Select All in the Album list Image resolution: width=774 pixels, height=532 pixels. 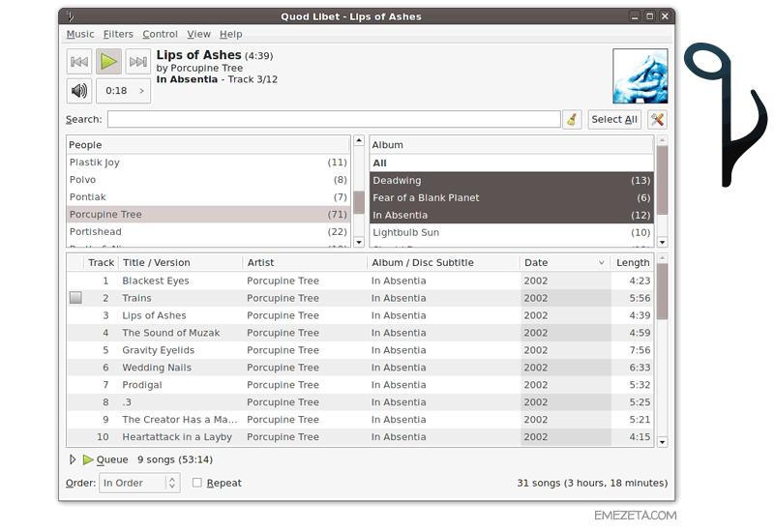tap(512, 163)
